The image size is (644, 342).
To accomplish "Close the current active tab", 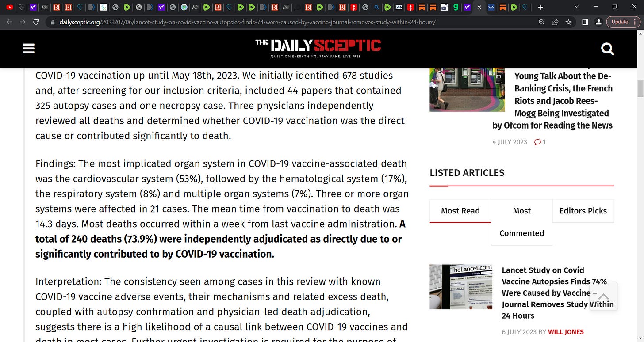I will 479,7.
